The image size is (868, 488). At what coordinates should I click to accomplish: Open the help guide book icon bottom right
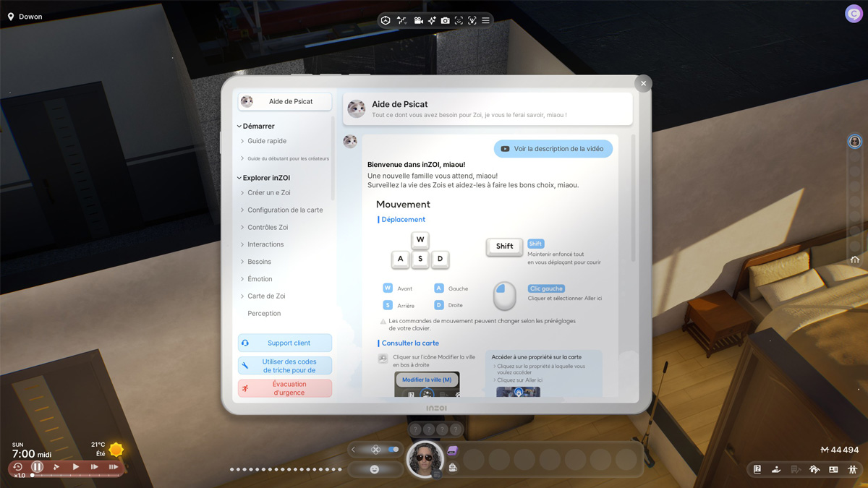(x=758, y=469)
